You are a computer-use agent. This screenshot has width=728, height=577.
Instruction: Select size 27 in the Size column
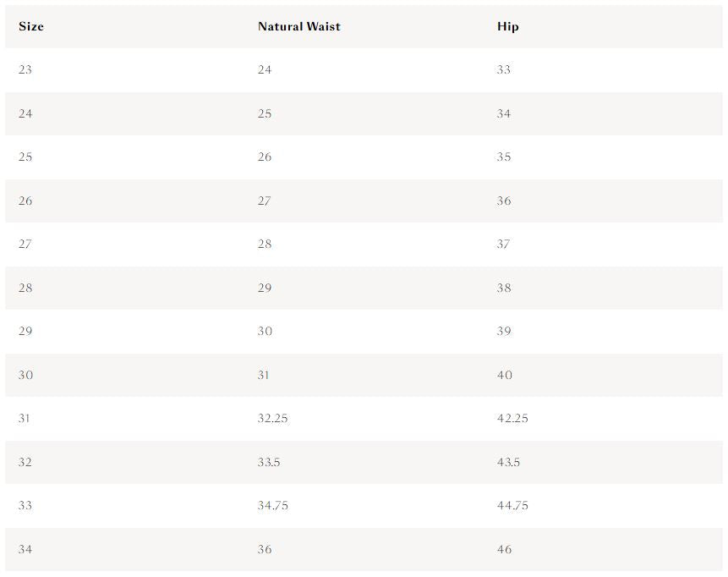click(25, 244)
